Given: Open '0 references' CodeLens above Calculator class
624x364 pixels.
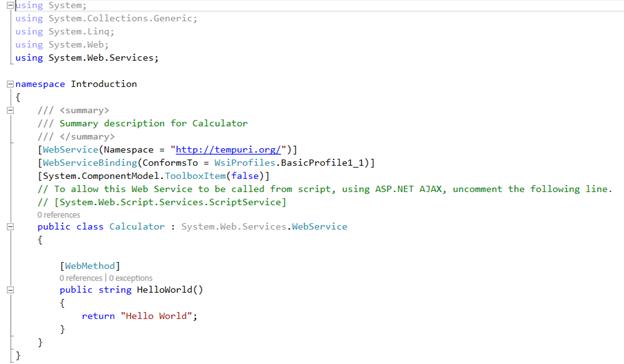Looking at the screenshot, I should [58, 215].
